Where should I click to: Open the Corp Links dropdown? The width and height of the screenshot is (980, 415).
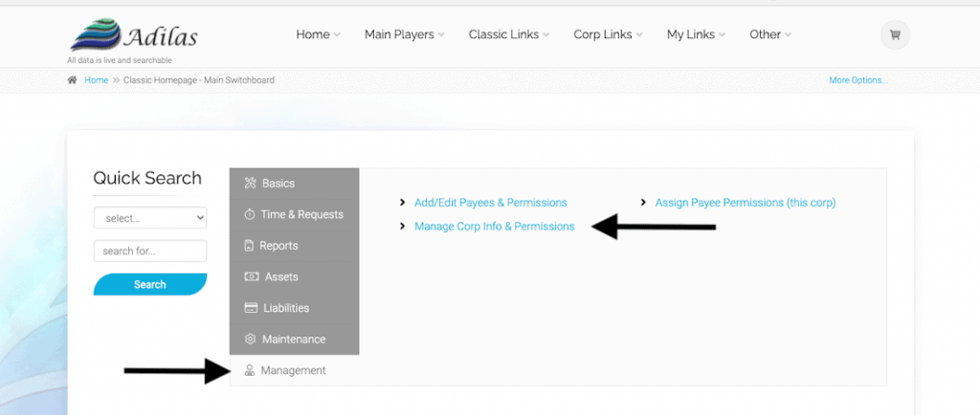[608, 35]
